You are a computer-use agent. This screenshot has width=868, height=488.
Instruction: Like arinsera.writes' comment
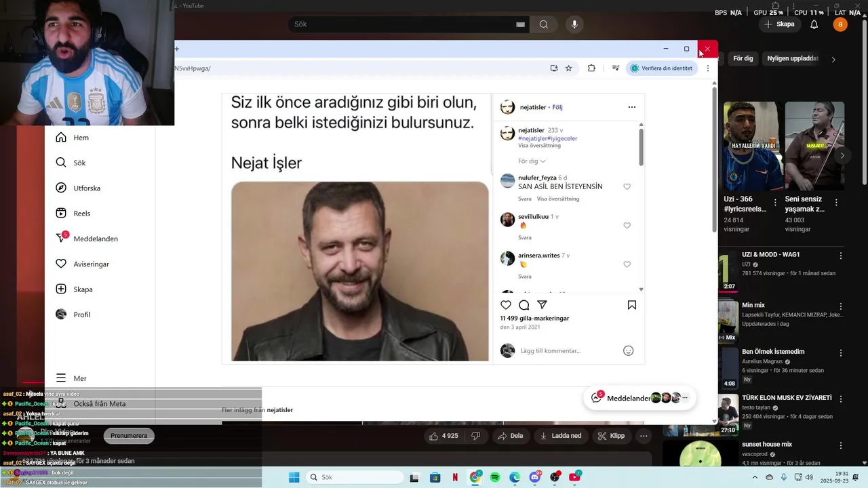627,264
